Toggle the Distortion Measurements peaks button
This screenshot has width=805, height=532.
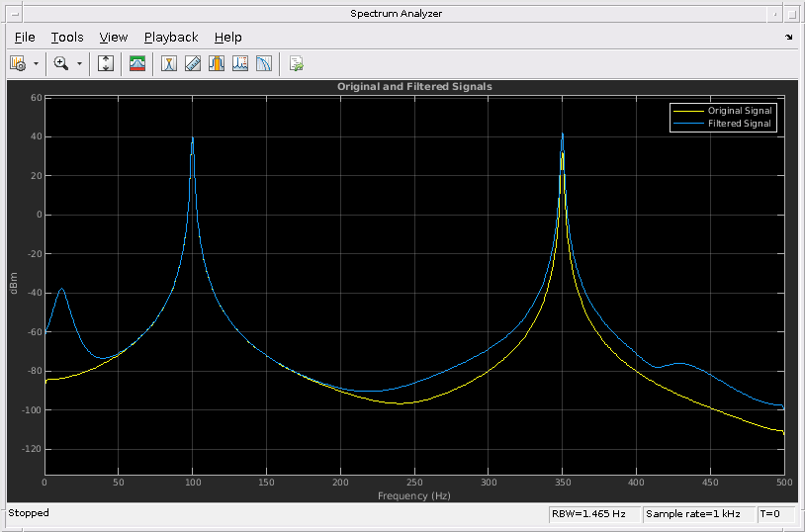pyautogui.click(x=240, y=63)
